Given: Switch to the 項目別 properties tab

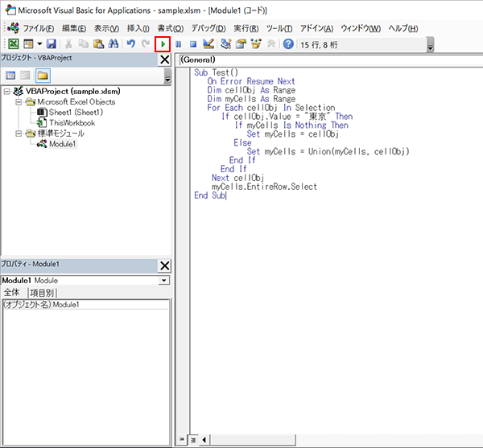Looking at the screenshot, I should pos(42,293).
